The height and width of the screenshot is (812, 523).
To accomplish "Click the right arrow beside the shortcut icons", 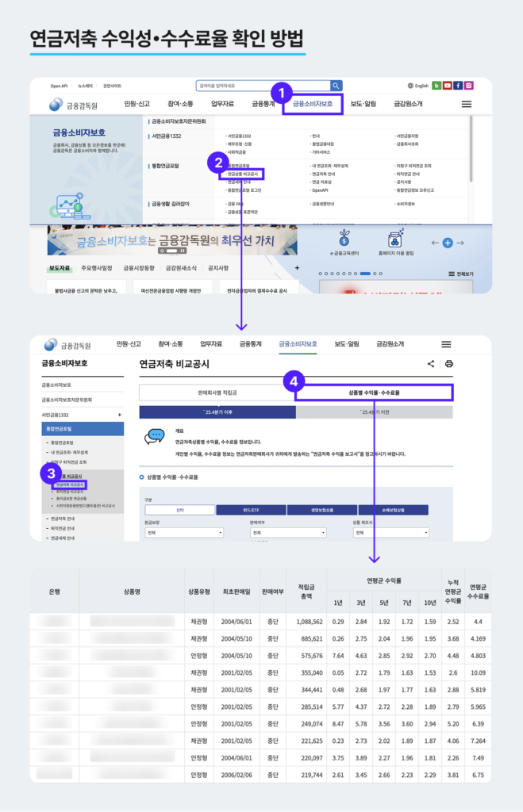I will coord(460,243).
